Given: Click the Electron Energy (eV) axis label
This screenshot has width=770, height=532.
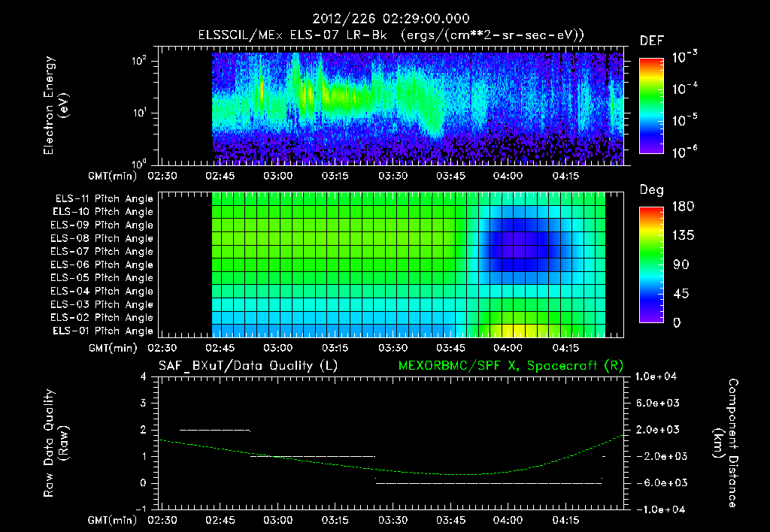Looking at the screenshot, I should (56, 105).
